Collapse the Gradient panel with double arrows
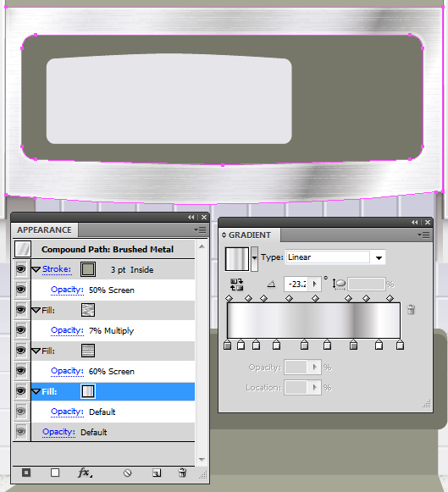 pos(414,222)
